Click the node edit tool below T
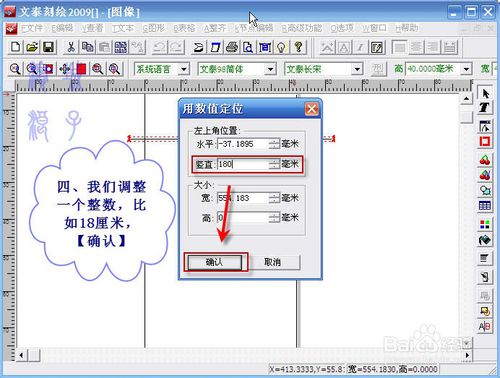 point(485,126)
